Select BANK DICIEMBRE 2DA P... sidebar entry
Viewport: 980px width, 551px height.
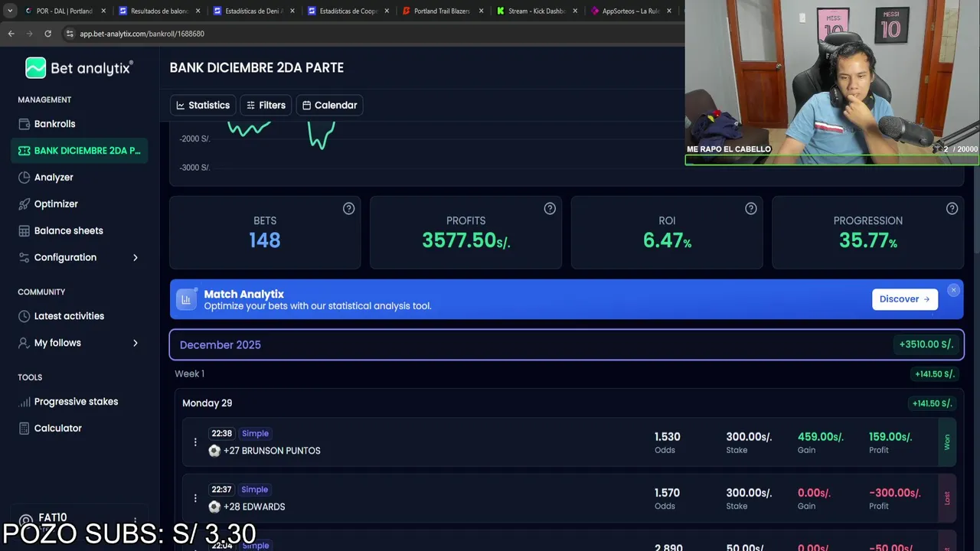click(80, 151)
